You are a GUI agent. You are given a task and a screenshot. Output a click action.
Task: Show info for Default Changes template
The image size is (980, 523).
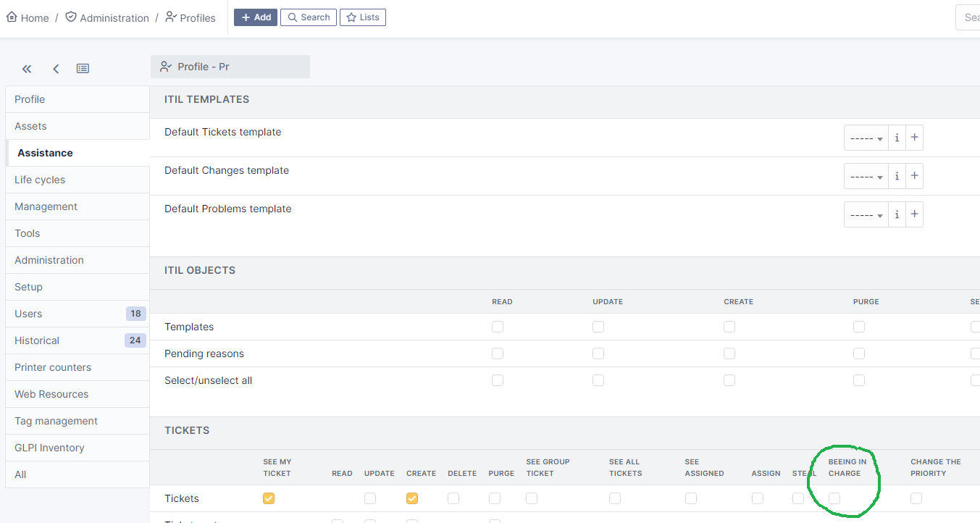(x=897, y=176)
